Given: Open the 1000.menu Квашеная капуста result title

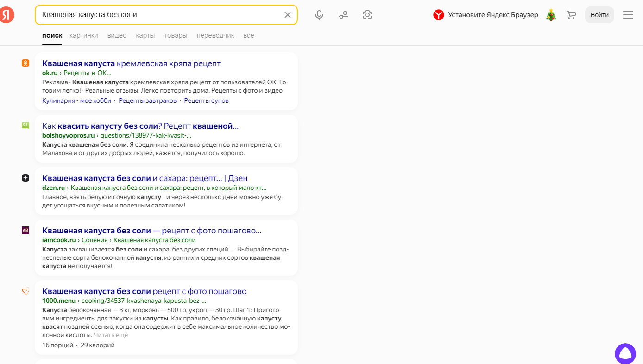Looking at the screenshot, I should click(144, 291).
